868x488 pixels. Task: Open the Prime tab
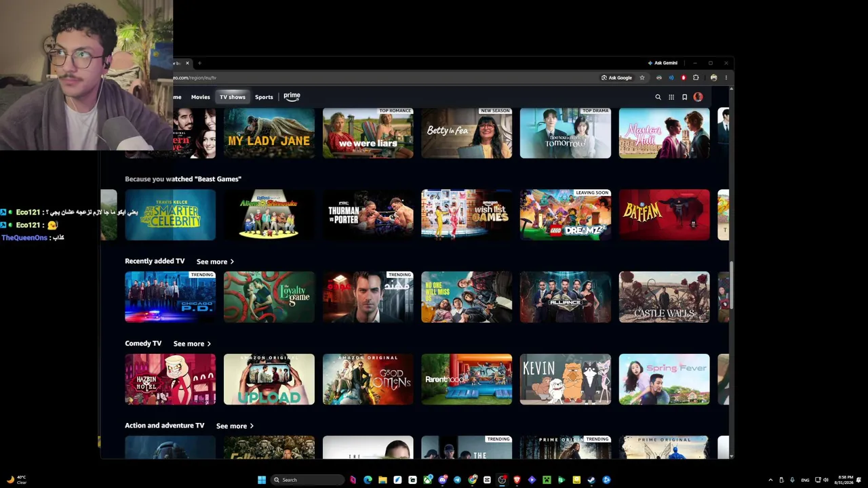292,96
